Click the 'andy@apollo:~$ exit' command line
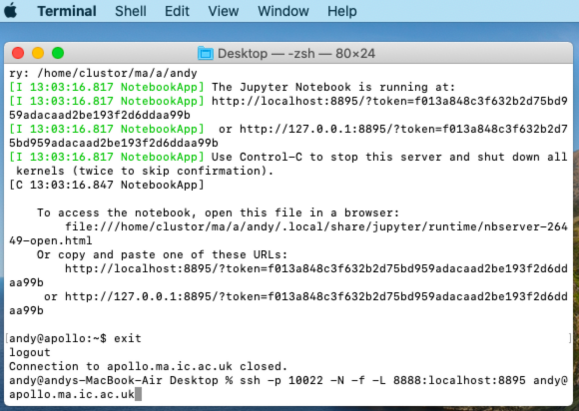 75,339
